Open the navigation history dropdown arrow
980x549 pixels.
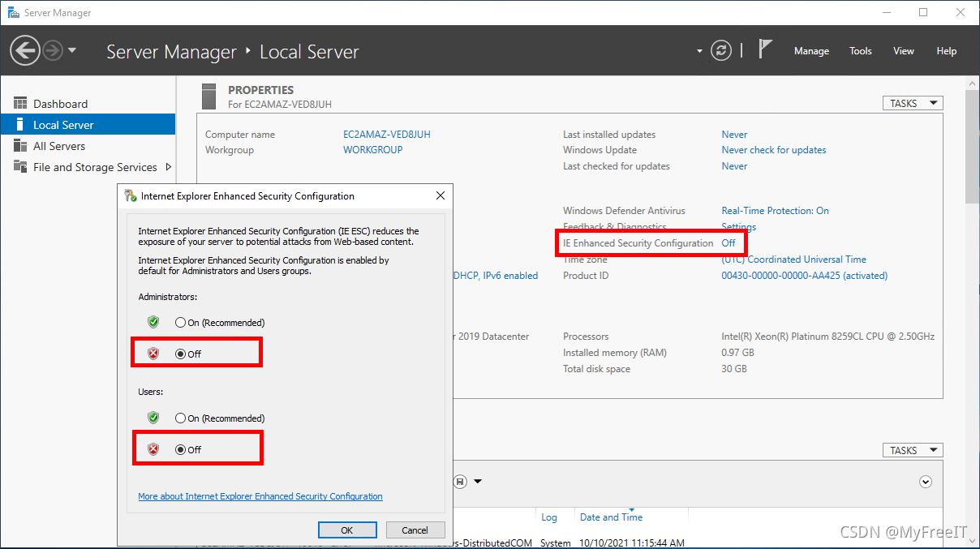coord(72,50)
